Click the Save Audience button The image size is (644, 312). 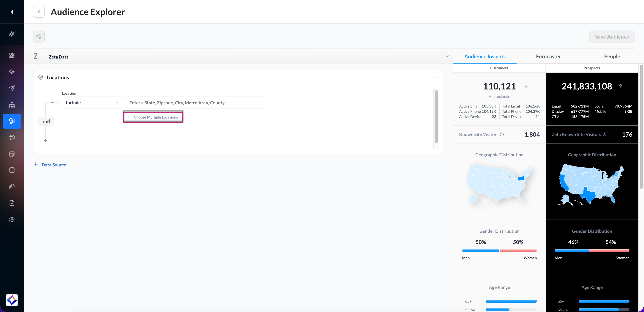(x=612, y=37)
